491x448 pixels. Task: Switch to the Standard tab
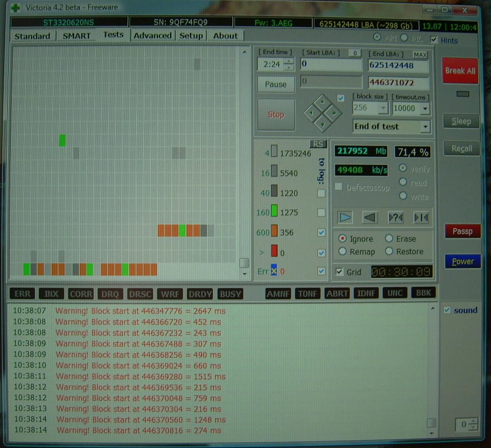(x=32, y=36)
